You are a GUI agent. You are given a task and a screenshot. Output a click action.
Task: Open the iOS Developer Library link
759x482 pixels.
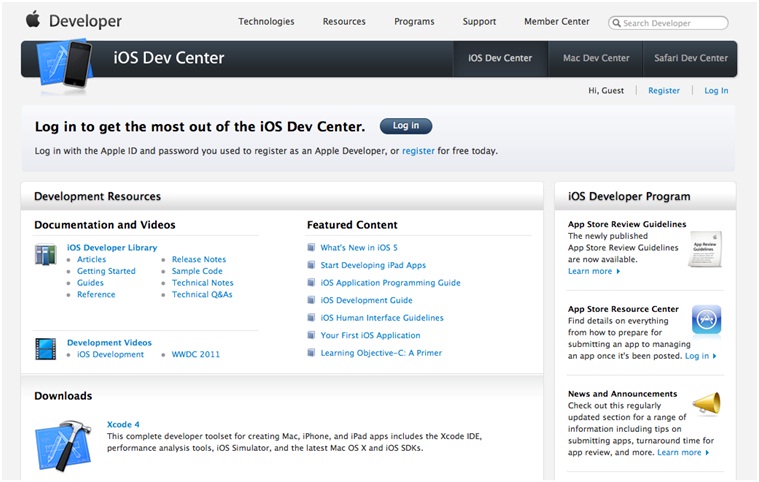(x=112, y=247)
